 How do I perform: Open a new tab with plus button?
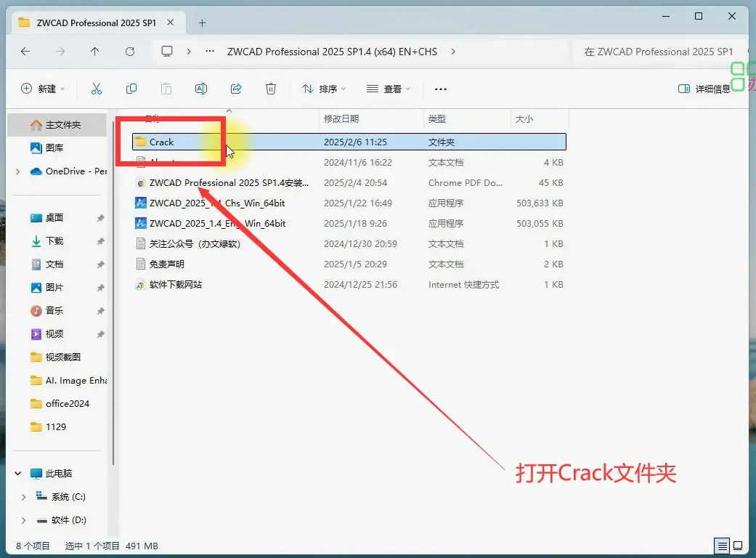[x=203, y=23]
